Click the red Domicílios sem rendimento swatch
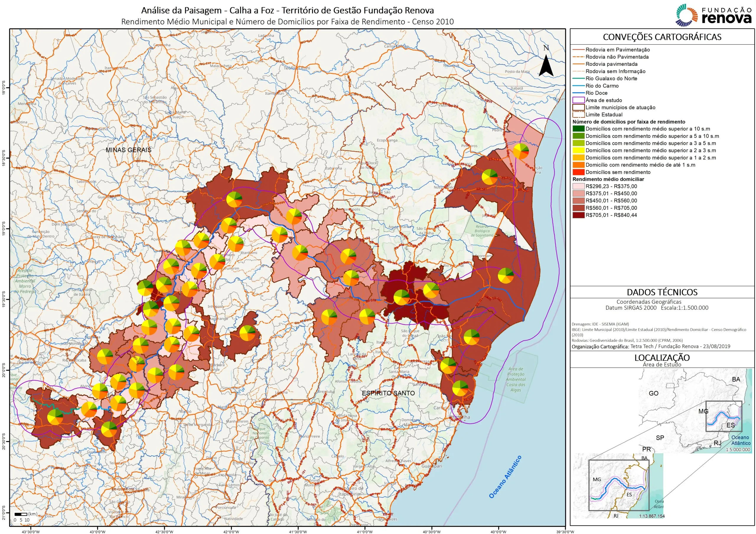 click(x=578, y=172)
